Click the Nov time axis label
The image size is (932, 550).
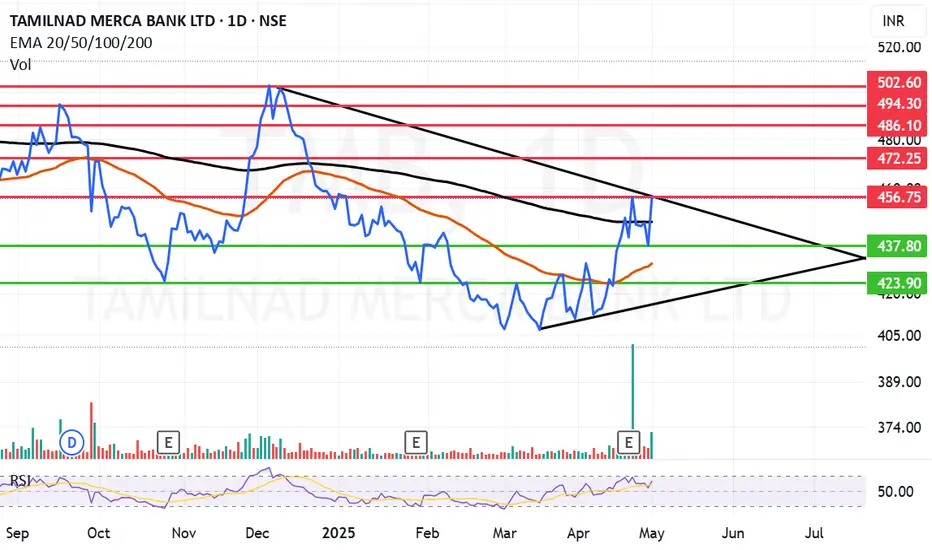(x=184, y=533)
